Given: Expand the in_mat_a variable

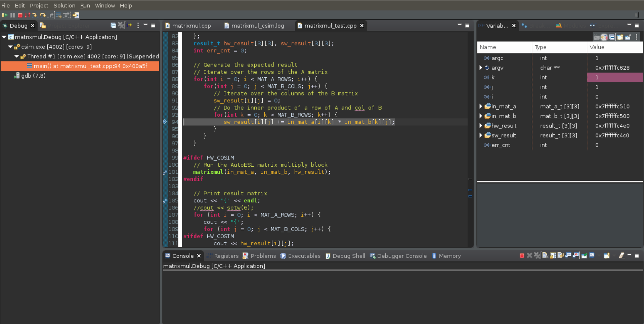Looking at the screenshot, I should 481,107.
